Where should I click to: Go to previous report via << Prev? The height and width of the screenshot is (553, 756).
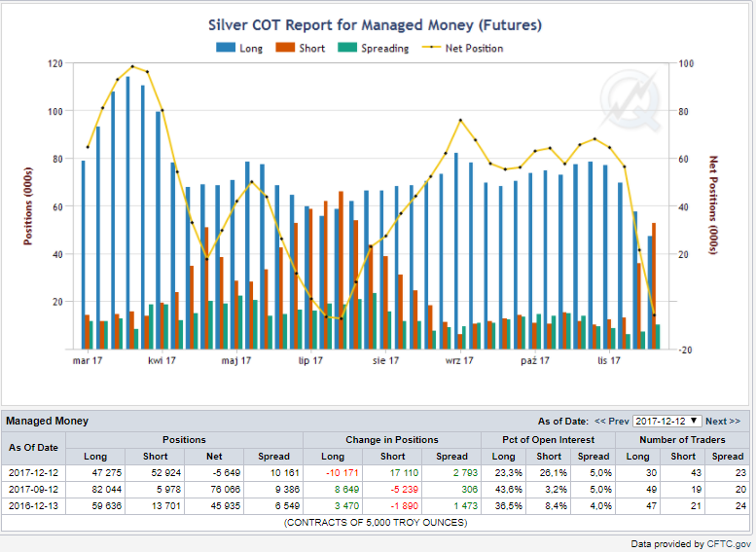tap(612, 422)
